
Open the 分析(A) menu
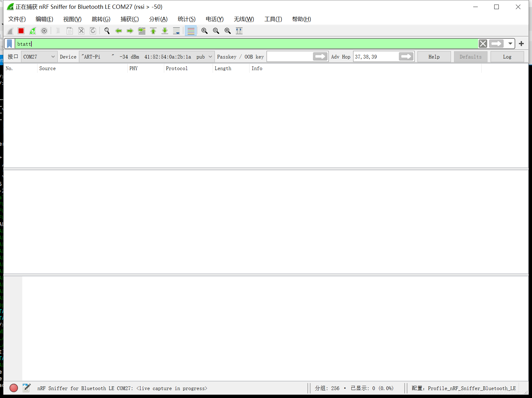158,19
